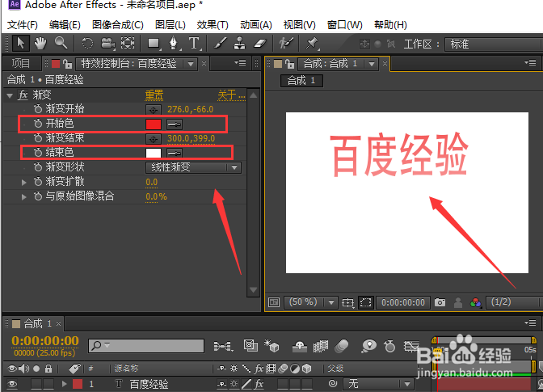Viewport: 543px width, 392px height.
Task: Open the 50% magnification dropdown
Action: point(310,302)
